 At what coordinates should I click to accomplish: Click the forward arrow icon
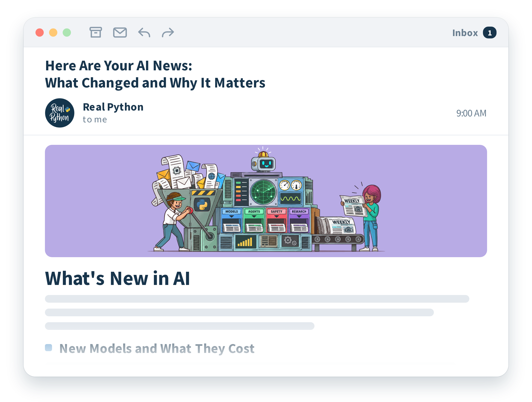pyautogui.click(x=168, y=33)
